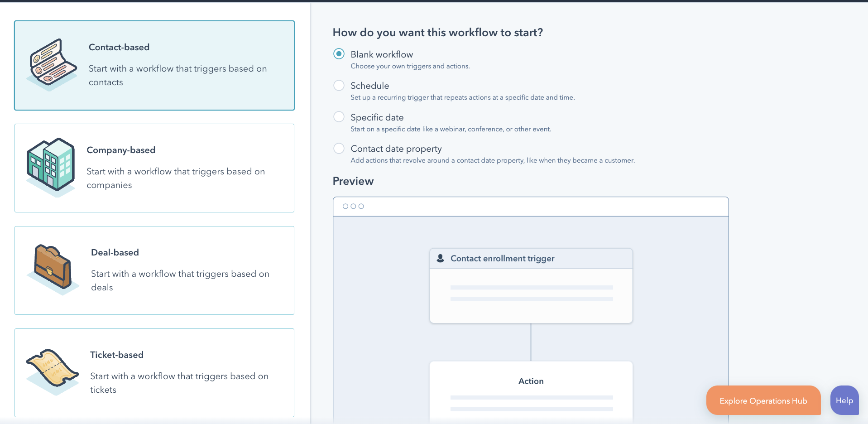The height and width of the screenshot is (424, 868).
Task: Click the Help icon button
Action: (x=844, y=400)
